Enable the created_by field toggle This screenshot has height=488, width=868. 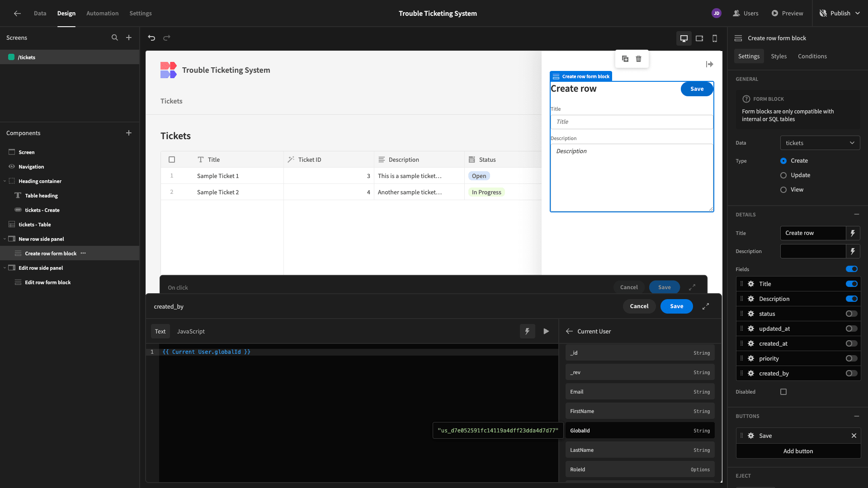point(852,374)
